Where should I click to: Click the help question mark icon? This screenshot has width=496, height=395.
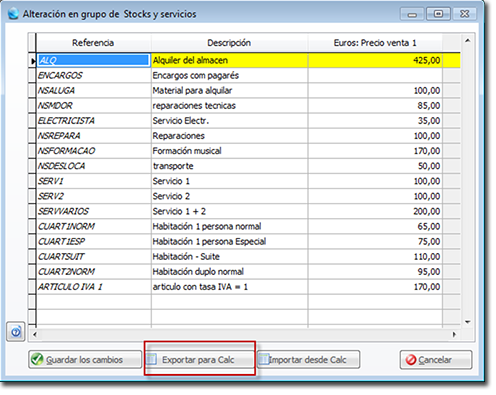16,332
